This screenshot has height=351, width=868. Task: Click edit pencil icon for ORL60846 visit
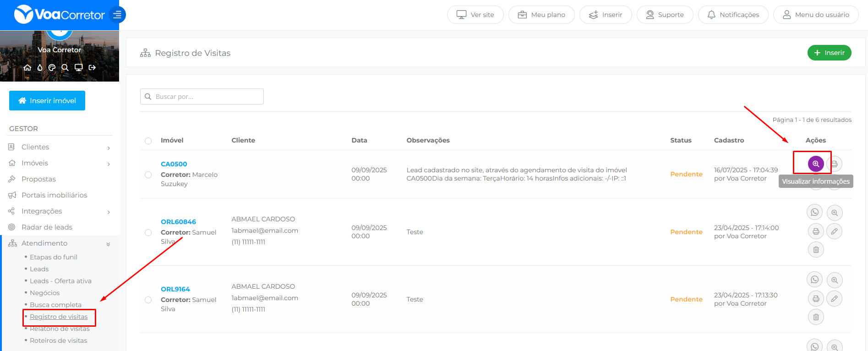click(834, 231)
